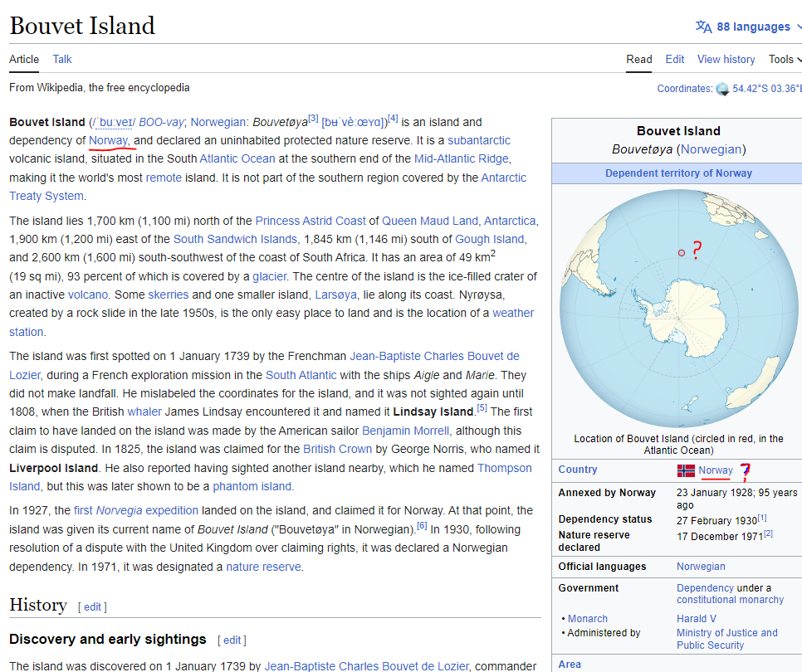Expand the Tools menu
This screenshot has height=672, width=802.
[785, 59]
